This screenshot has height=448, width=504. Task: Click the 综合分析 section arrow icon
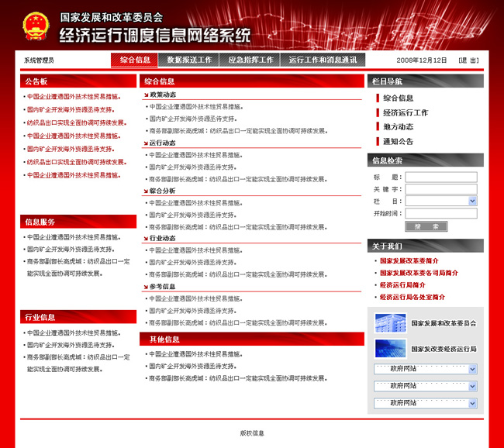tap(146, 191)
